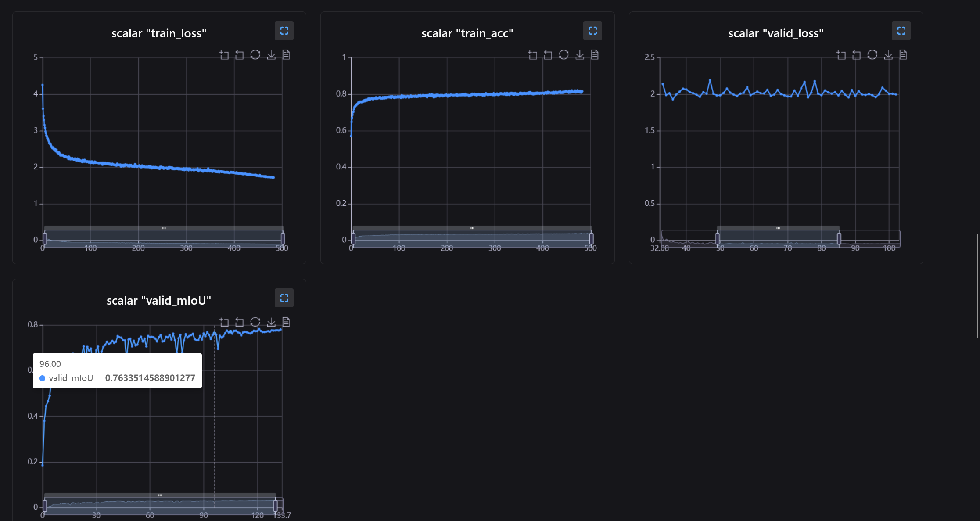Open data view of train_loss chart
The height and width of the screenshot is (521, 980).
click(x=286, y=55)
